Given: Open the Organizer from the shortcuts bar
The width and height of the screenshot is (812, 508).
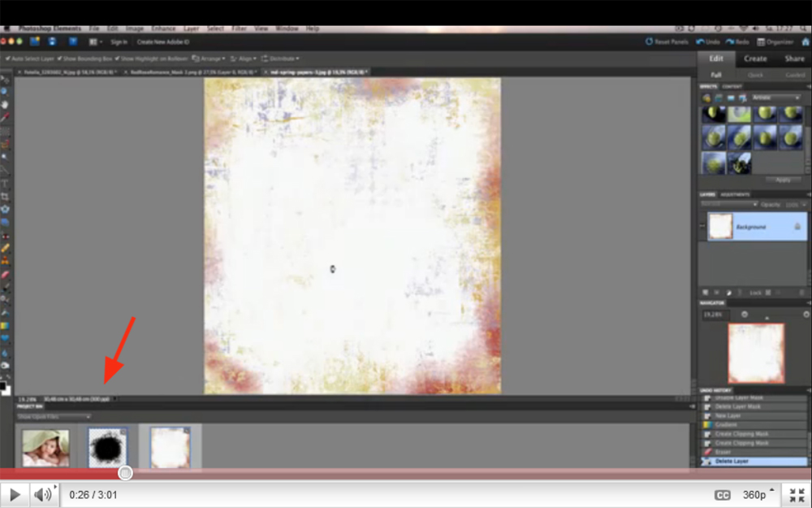Looking at the screenshot, I should 774,41.
